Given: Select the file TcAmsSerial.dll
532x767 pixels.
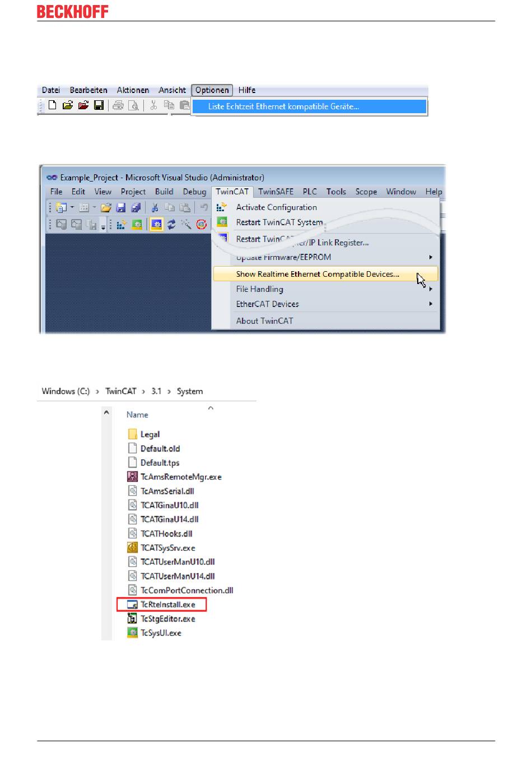Looking at the screenshot, I should [x=167, y=491].
